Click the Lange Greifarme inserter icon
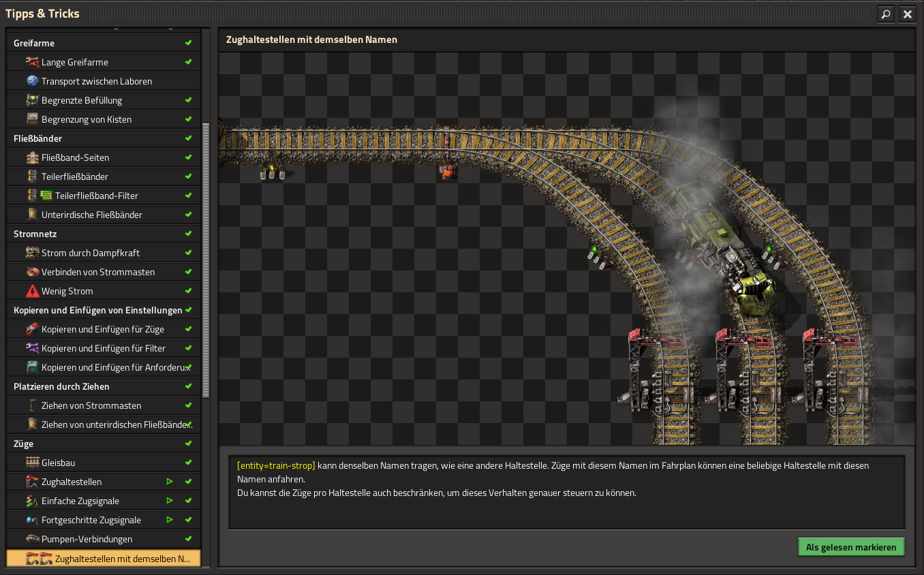The width and height of the screenshot is (924, 575). 33,62
